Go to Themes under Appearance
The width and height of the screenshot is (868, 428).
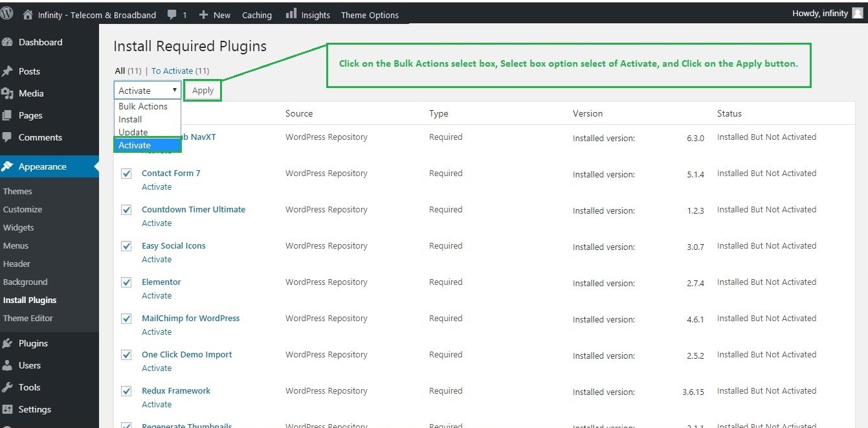coord(17,191)
